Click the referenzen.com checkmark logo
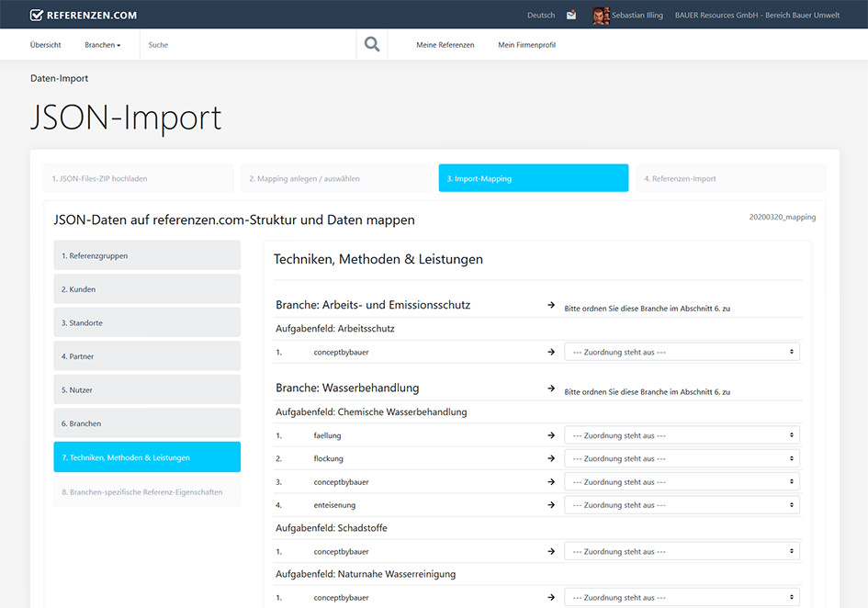 click(37, 15)
